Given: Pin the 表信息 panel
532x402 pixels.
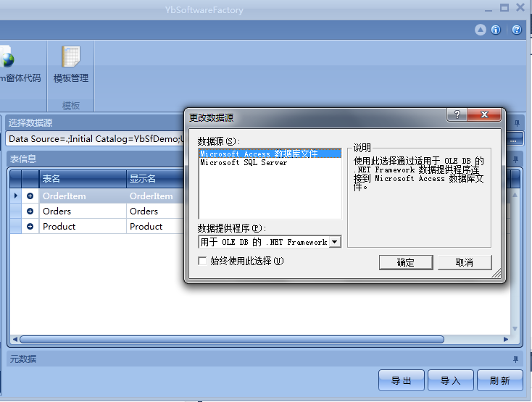Looking at the screenshot, I should (516, 159).
